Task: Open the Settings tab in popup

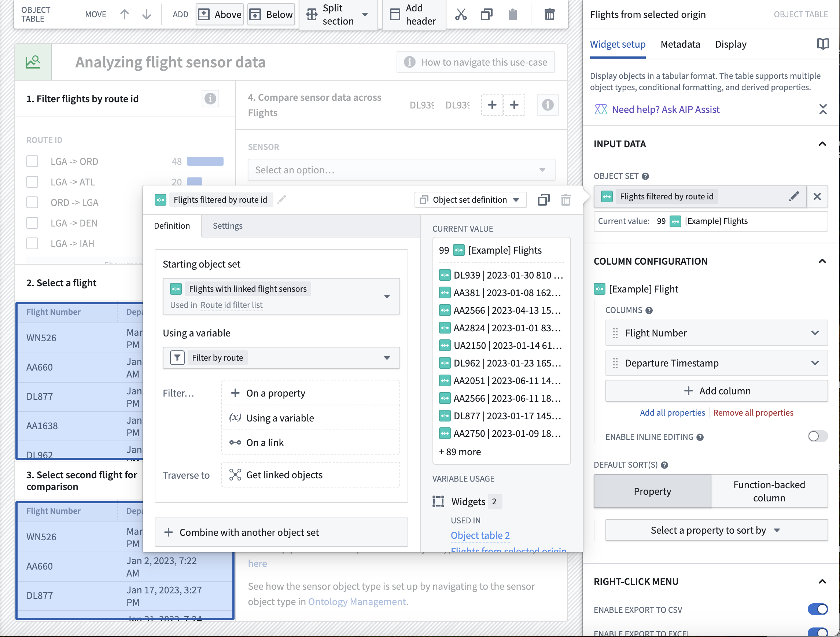Action: (228, 226)
